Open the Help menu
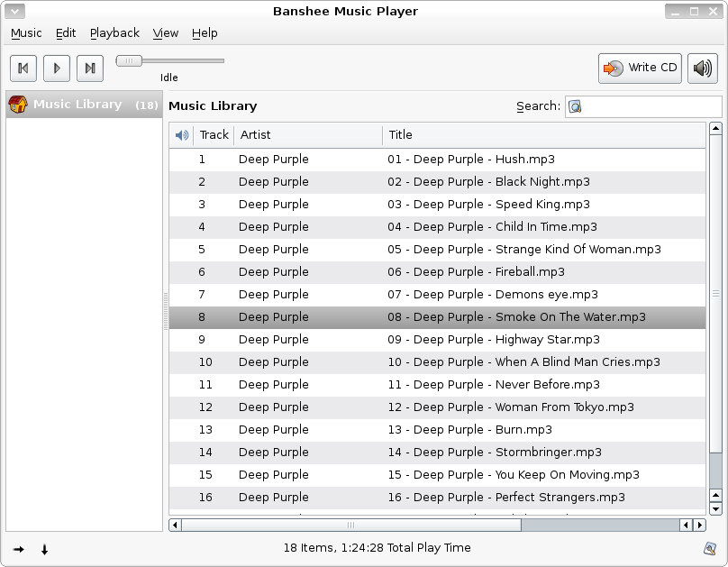Image resolution: width=728 pixels, height=567 pixels. click(x=205, y=33)
